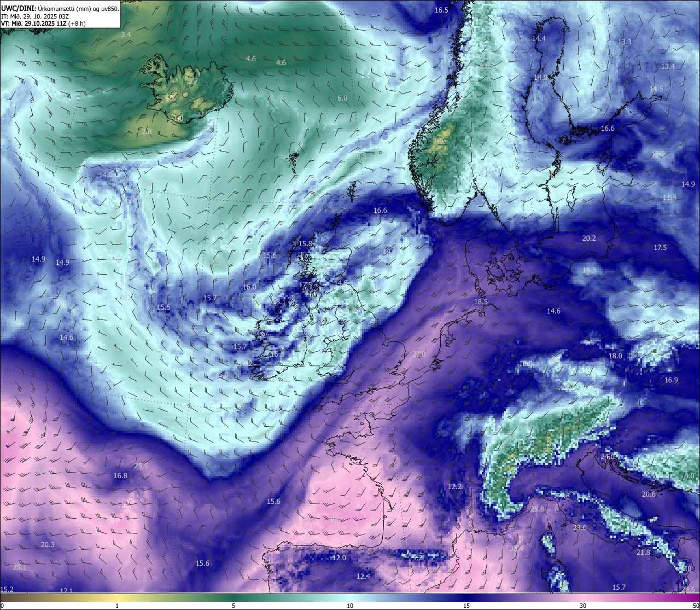Click the 20.6 value label
The image size is (700, 610).
[x=649, y=494]
